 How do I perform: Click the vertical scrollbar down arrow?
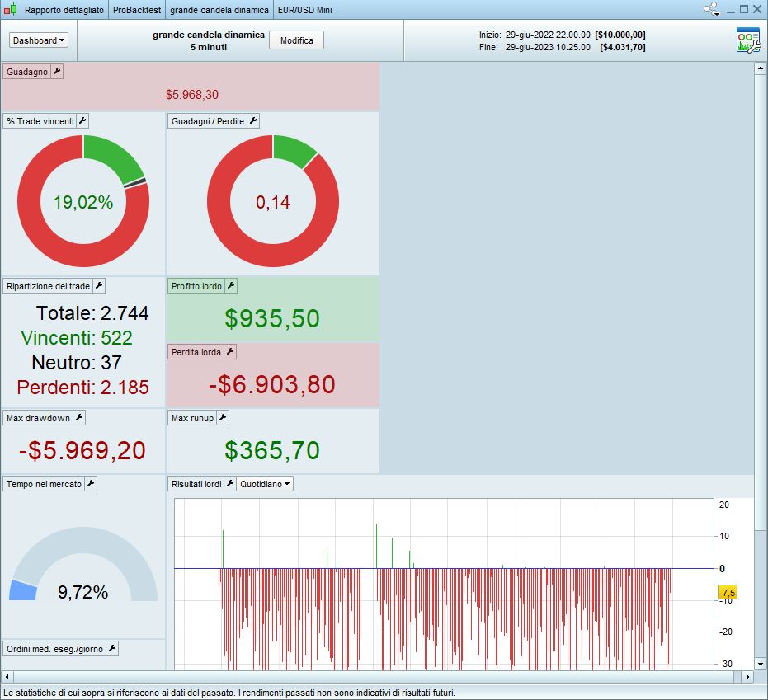click(x=761, y=663)
